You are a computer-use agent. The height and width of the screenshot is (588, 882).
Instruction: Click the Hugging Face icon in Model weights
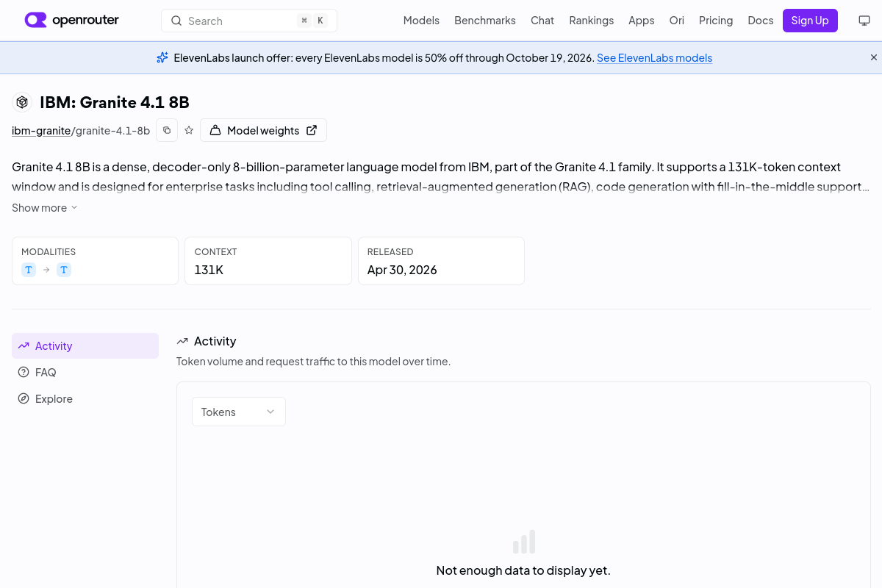point(215,130)
